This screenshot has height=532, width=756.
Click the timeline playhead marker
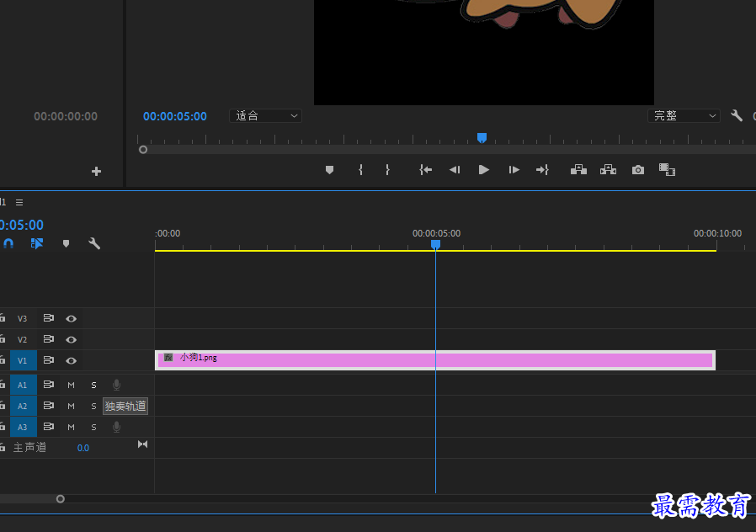click(x=435, y=245)
